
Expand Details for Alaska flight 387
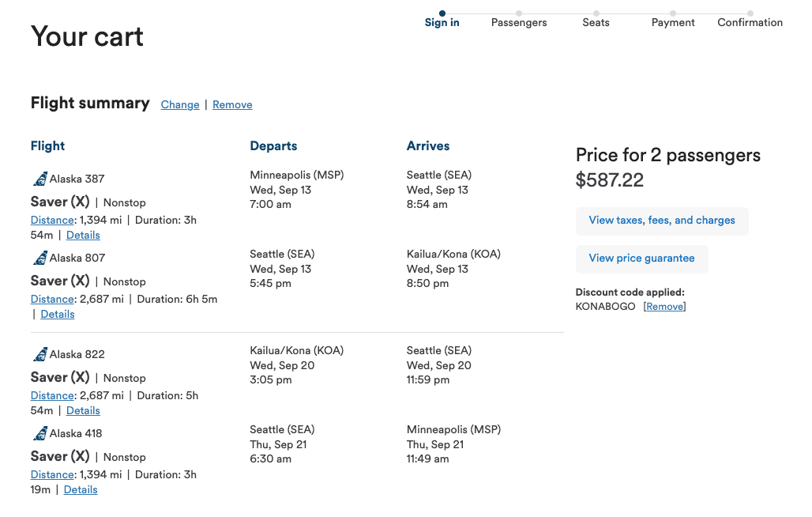click(82, 235)
